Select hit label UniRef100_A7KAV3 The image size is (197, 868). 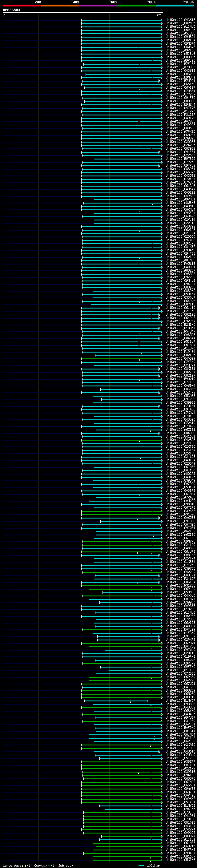coord(180,497)
